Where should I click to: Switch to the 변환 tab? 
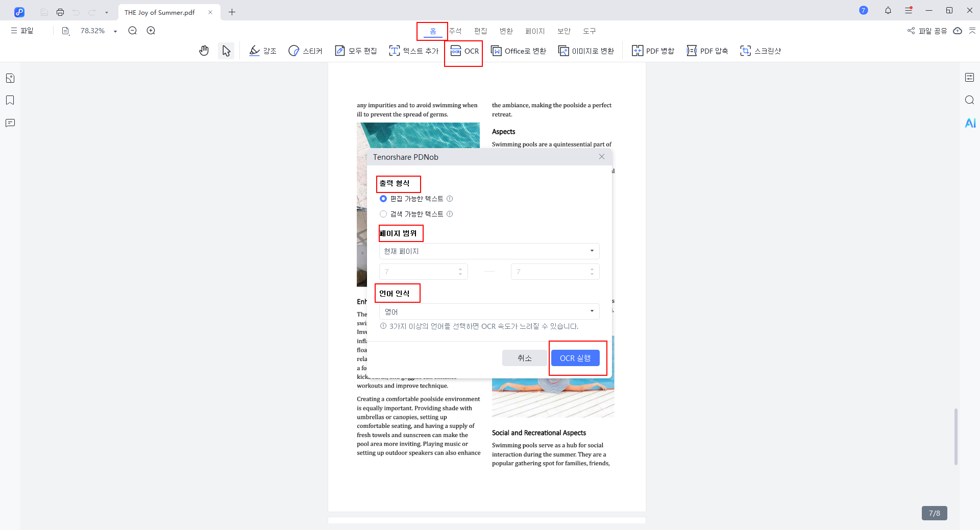click(506, 31)
